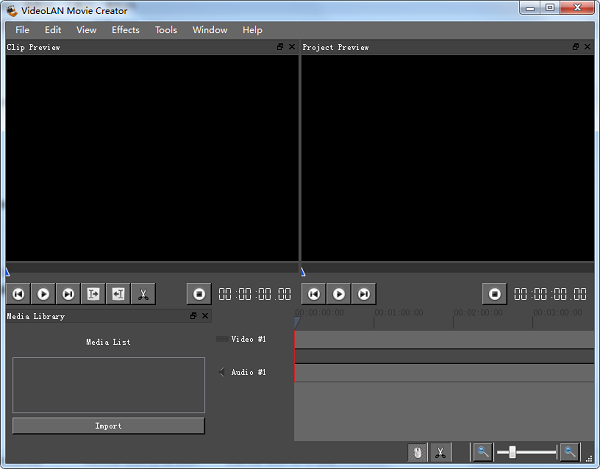Stop playback in Clip Preview

(x=199, y=294)
